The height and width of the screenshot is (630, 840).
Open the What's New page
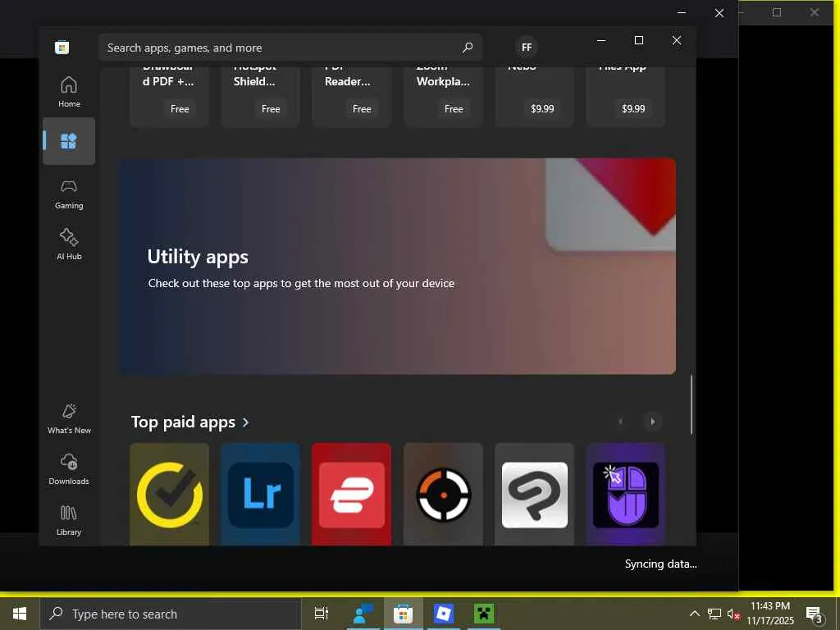(69, 418)
